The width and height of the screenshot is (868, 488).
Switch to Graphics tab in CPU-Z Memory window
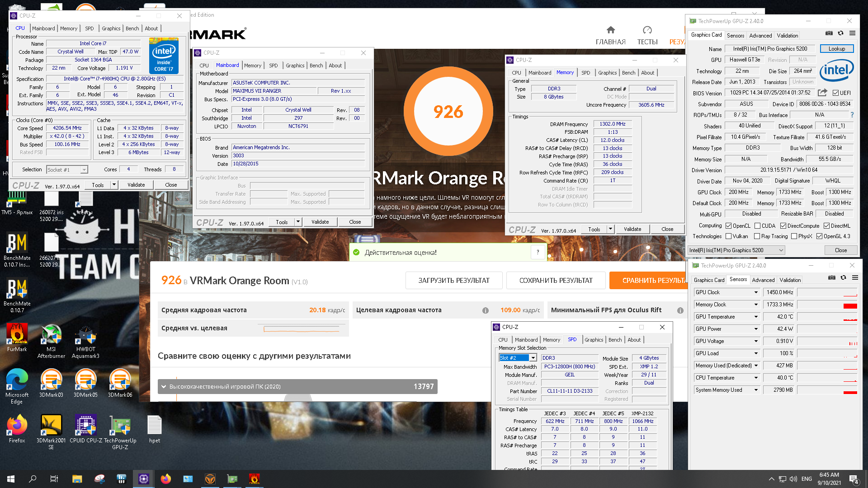point(607,73)
